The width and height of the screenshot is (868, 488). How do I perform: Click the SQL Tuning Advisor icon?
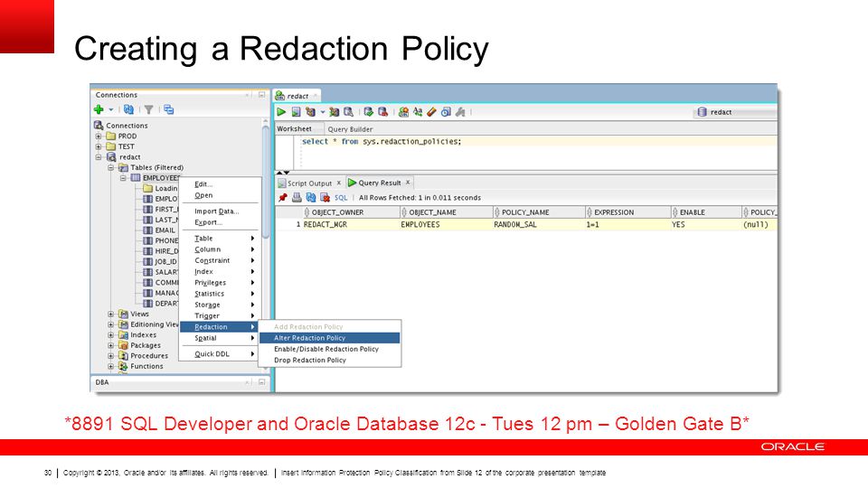coord(348,112)
